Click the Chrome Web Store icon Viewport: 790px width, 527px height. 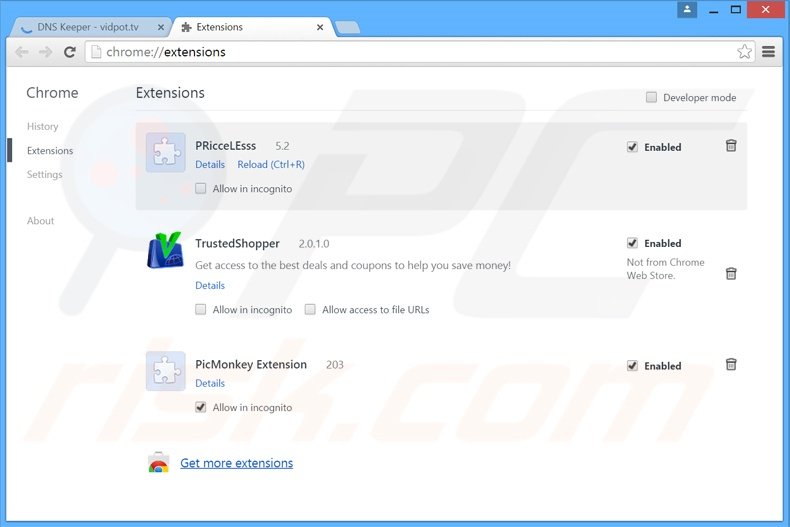[x=159, y=462]
